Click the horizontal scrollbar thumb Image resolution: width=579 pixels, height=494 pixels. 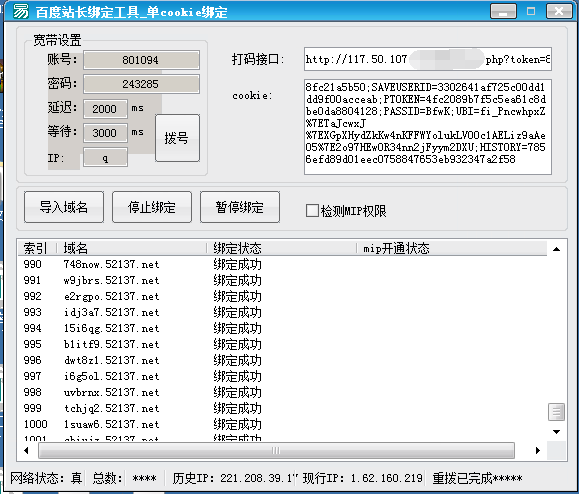coord(276,450)
